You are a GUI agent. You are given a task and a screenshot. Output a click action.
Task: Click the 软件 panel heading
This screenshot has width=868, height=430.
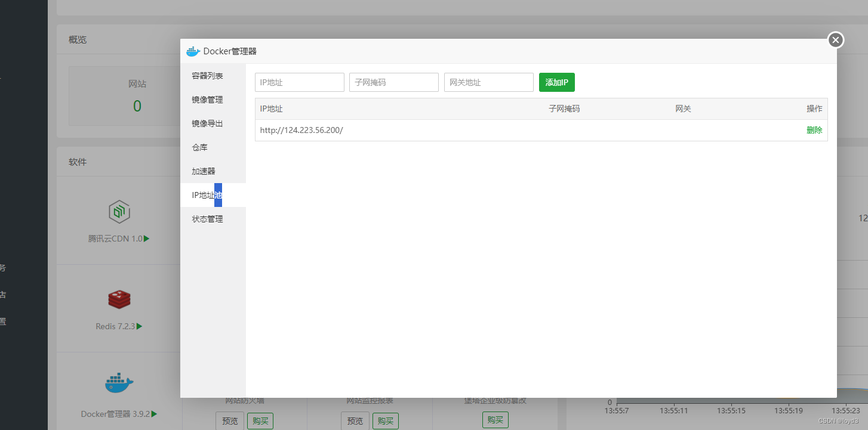(78, 162)
